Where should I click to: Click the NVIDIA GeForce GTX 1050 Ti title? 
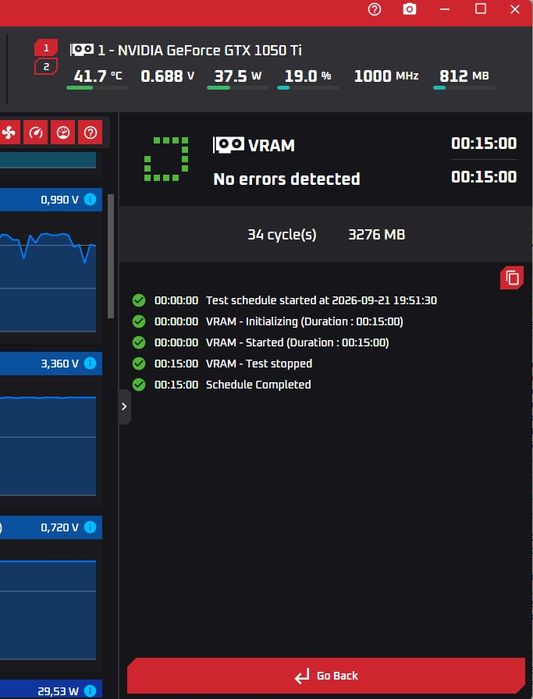click(x=199, y=50)
